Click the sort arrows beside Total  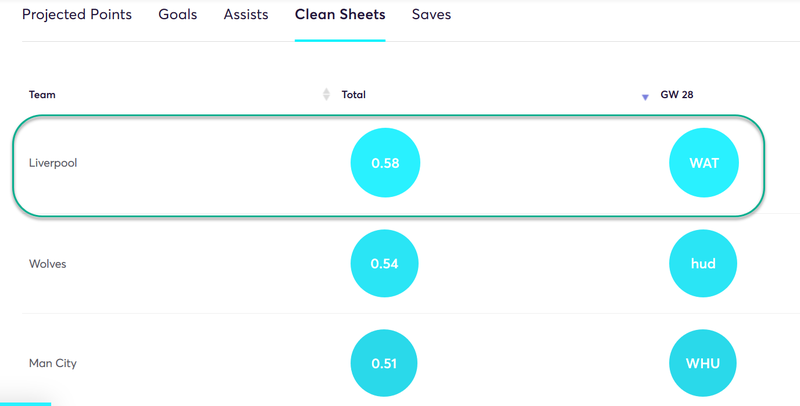[x=327, y=94]
